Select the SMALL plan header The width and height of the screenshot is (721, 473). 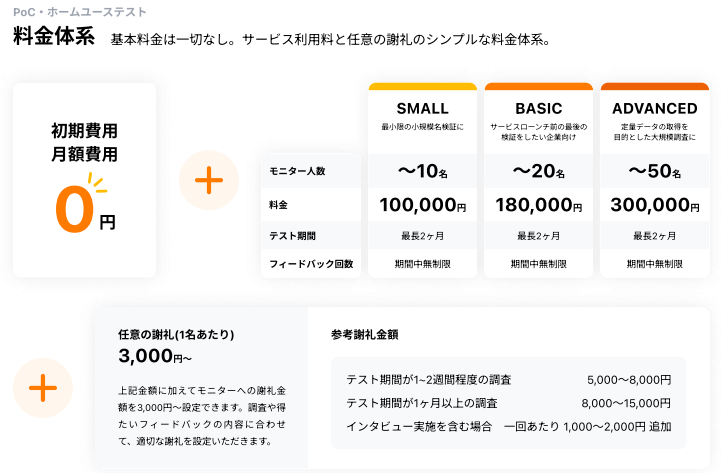click(422, 108)
